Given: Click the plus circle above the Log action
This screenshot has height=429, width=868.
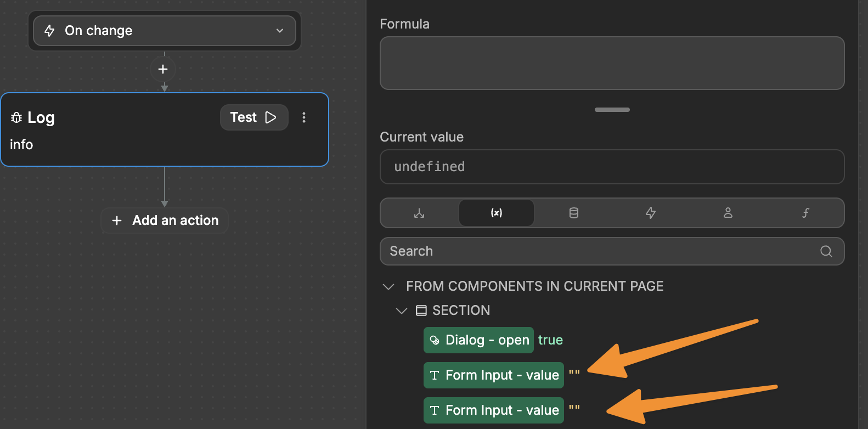Looking at the screenshot, I should pyautogui.click(x=163, y=69).
